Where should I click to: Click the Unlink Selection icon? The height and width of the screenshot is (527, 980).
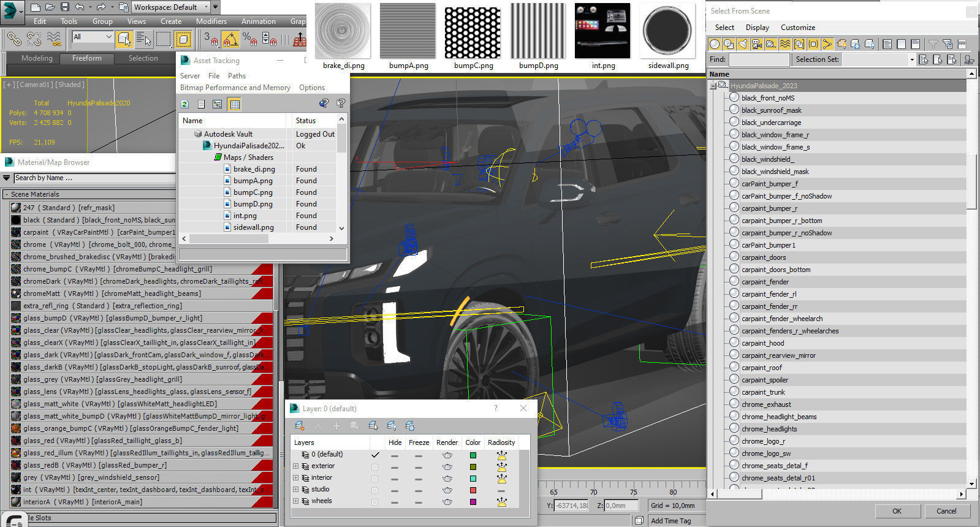coord(34,39)
